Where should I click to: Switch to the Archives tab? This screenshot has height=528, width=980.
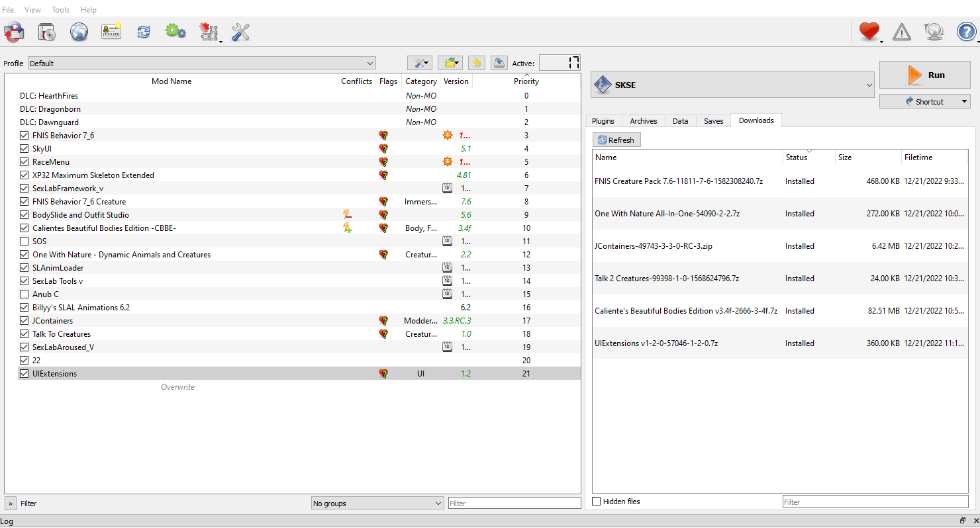pyautogui.click(x=644, y=121)
